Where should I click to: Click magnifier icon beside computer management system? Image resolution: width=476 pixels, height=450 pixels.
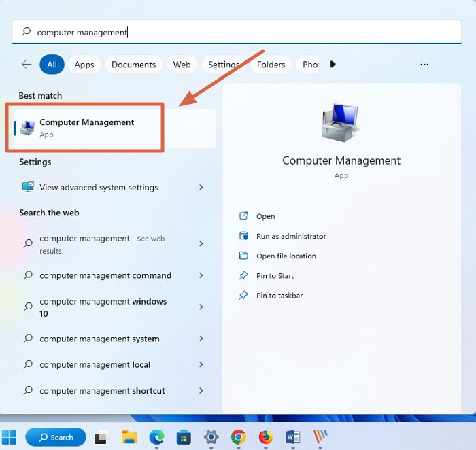(29, 339)
